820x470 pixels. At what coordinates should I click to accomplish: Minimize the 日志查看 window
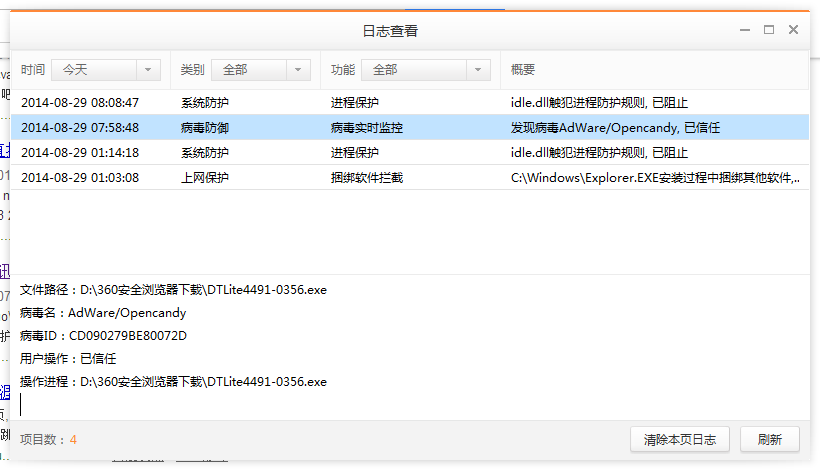744,30
